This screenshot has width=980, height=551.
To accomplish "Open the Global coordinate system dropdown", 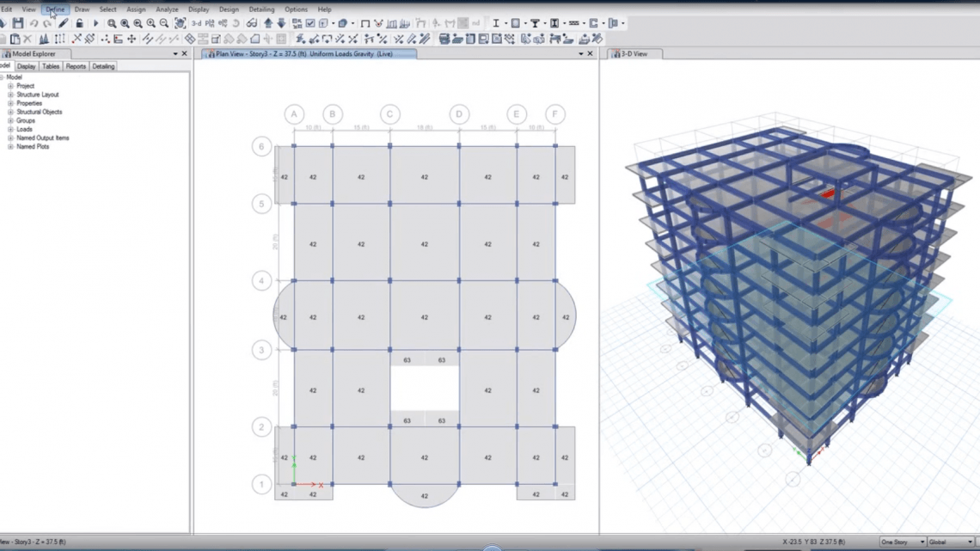I will (951, 542).
